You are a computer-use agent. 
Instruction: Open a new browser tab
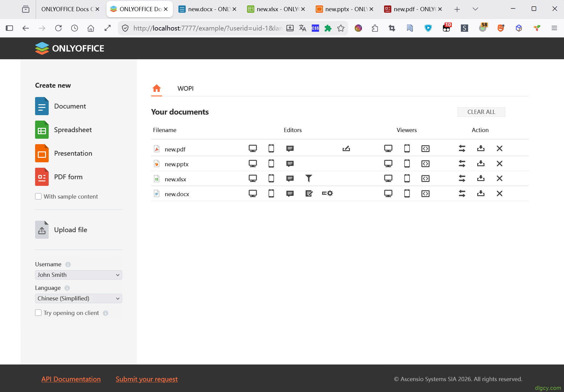pyautogui.click(x=457, y=9)
